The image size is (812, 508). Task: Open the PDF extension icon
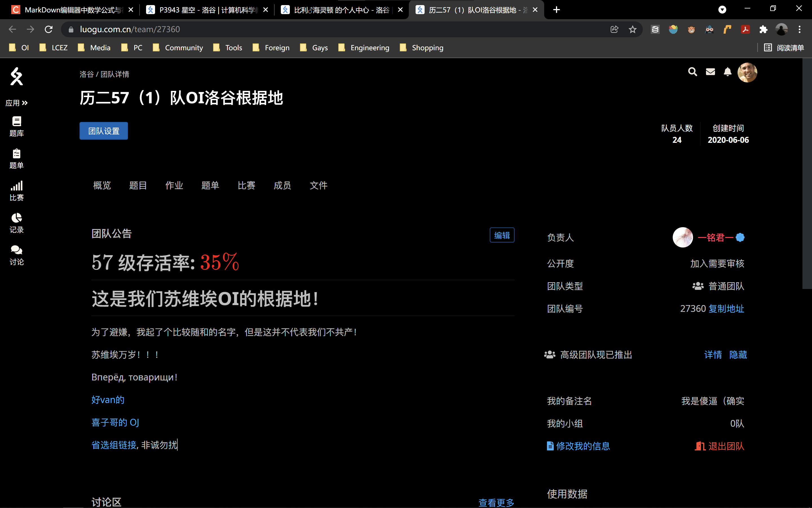(745, 29)
